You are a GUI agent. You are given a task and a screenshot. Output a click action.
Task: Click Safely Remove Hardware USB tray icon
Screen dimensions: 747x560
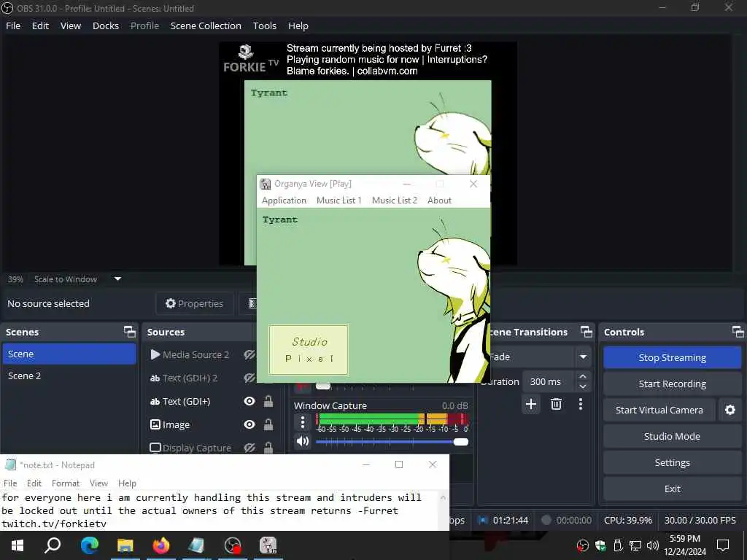tap(618, 545)
